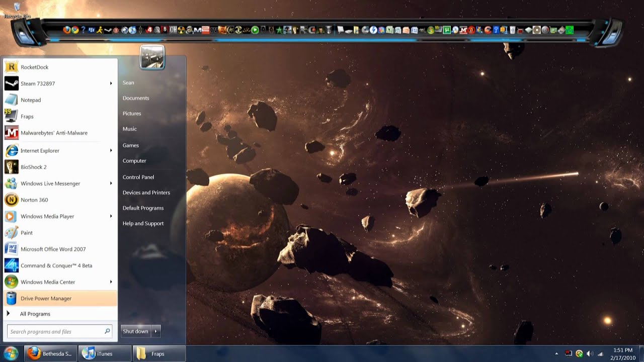
Task: Select highlighted Drive Power Manager entry
Action: (x=60, y=298)
